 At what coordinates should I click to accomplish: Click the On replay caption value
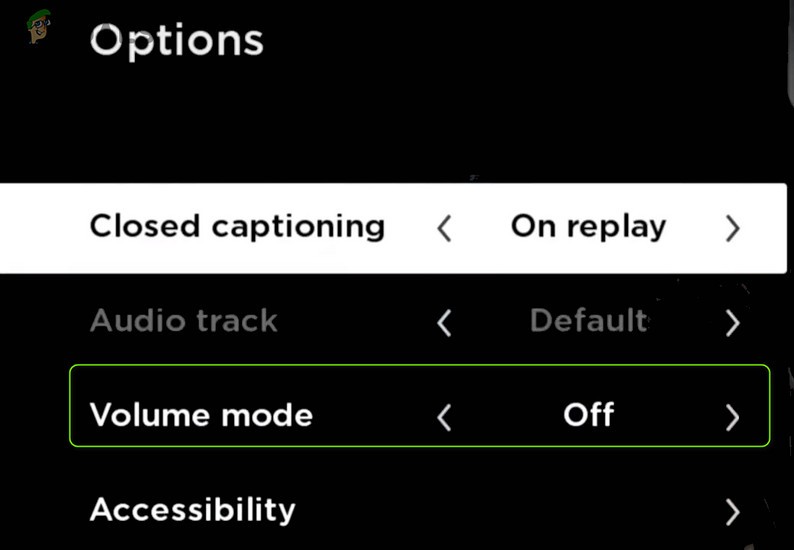click(588, 226)
